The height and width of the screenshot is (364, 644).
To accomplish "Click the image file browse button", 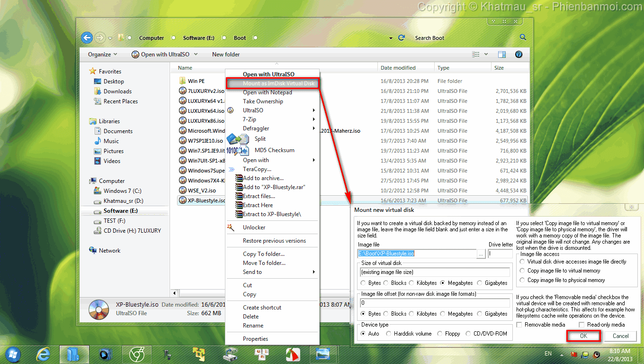I will [x=481, y=254].
